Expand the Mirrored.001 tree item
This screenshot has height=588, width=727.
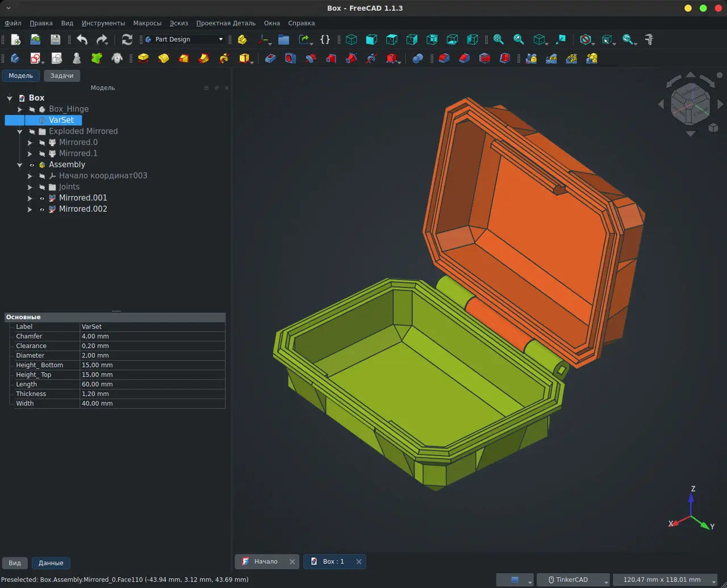(x=30, y=198)
